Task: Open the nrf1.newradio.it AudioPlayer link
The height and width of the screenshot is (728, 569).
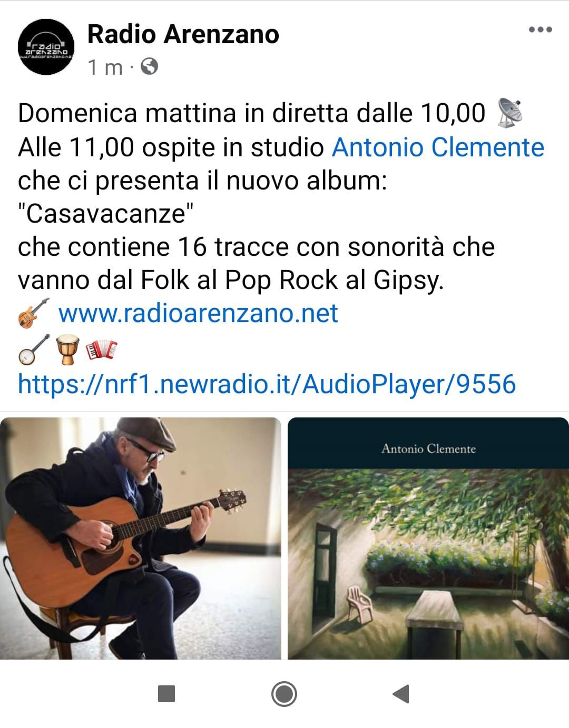Action: point(267,384)
